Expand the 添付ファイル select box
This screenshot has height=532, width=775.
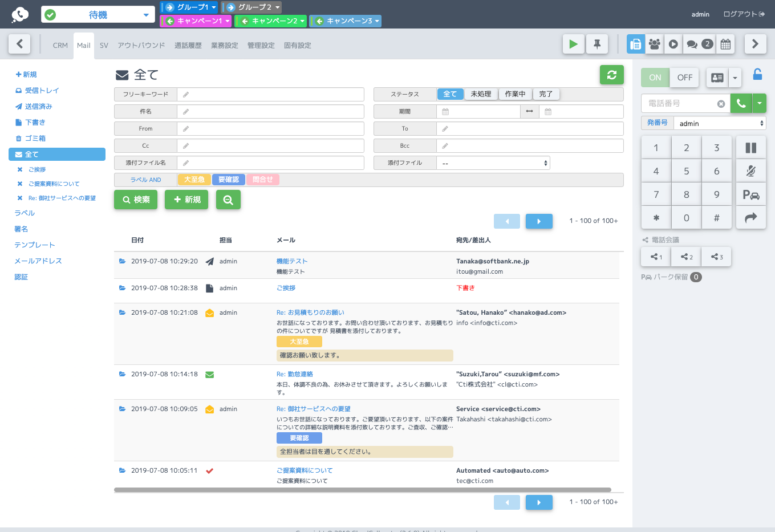pyautogui.click(x=493, y=163)
